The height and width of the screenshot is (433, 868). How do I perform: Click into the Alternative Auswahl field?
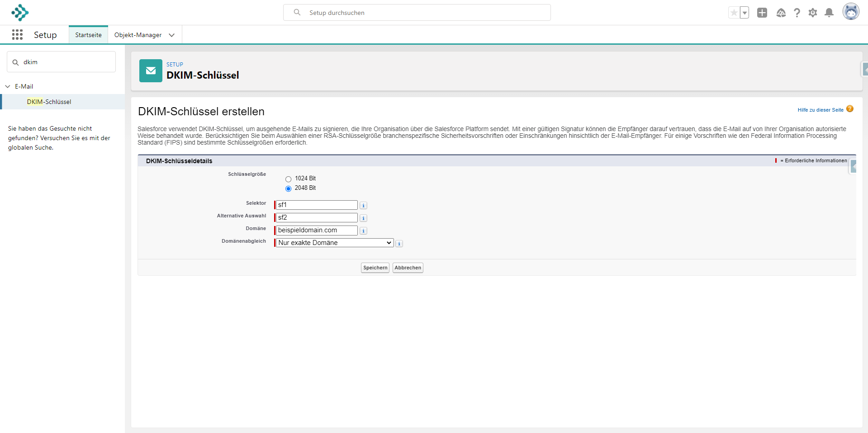[316, 217]
